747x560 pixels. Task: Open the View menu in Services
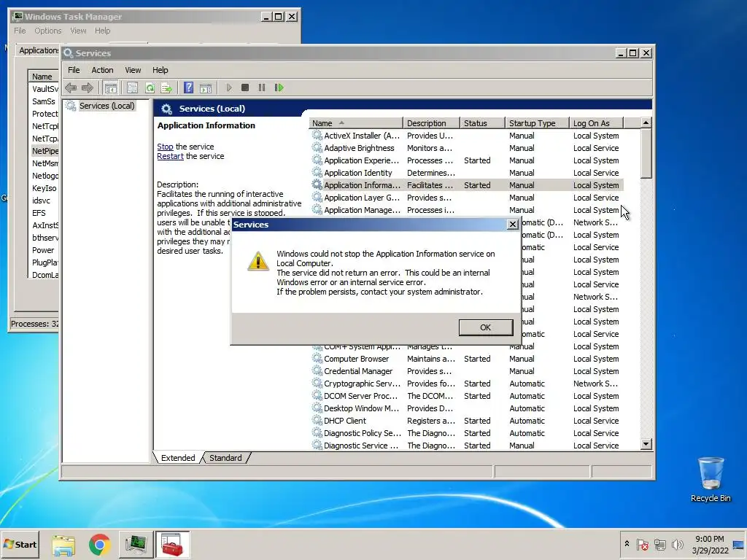point(133,70)
